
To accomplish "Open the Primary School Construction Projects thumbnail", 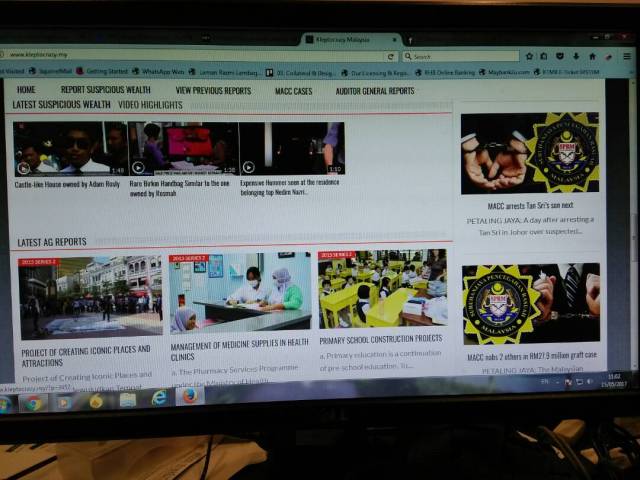I will (382, 288).
